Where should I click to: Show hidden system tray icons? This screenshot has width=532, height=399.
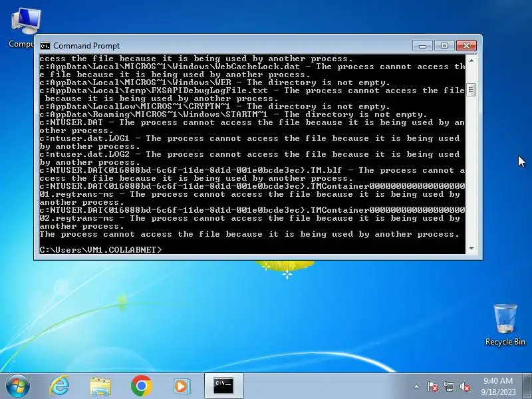click(x=417, y=386)
